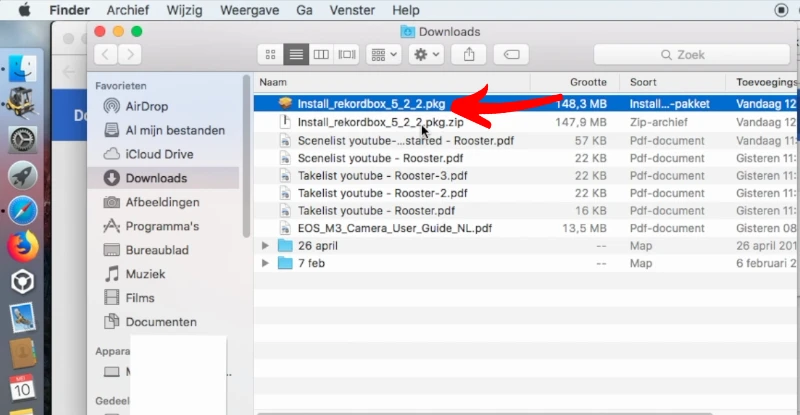800x415 pixels.
Task: Switch to column view in Finder toolbar
Action: [321, 54]
